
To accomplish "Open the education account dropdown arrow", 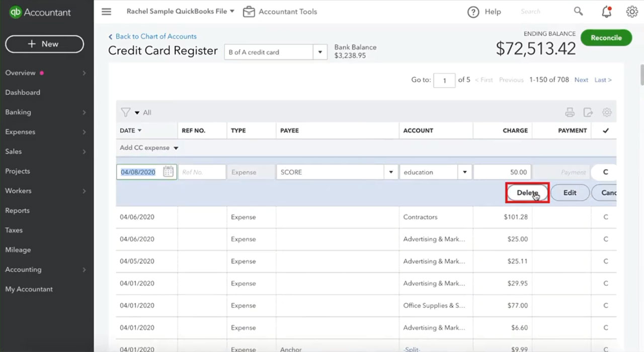I will point(465,172).
